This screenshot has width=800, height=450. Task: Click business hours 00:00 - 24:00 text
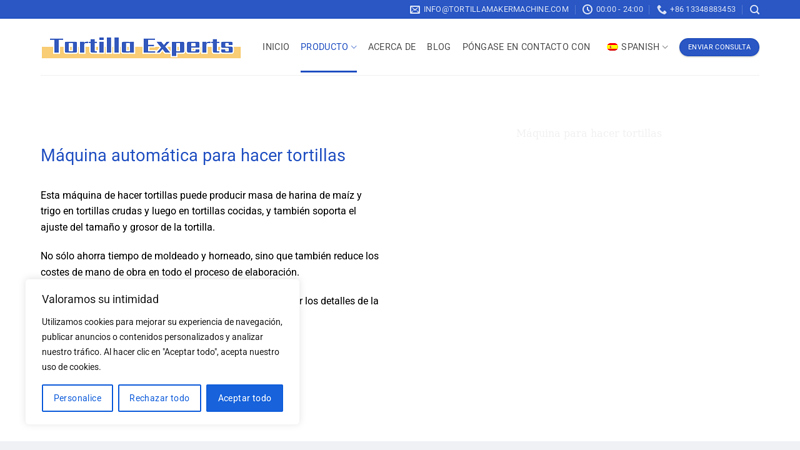pos(619,9)
